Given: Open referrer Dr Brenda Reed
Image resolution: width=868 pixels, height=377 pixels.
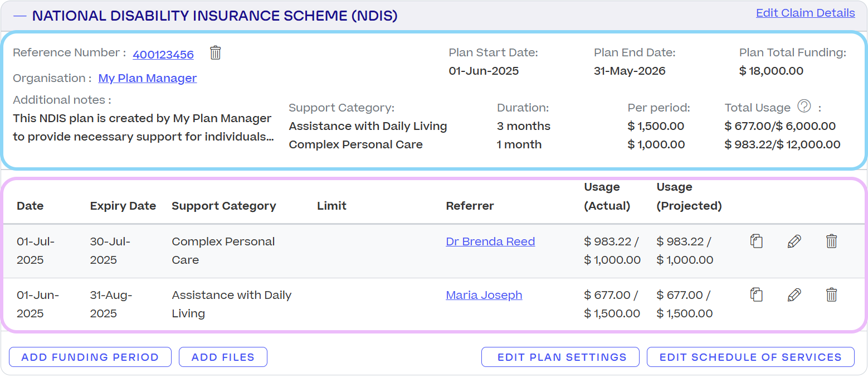Looking at the screenshot, I should pos(490,241).
